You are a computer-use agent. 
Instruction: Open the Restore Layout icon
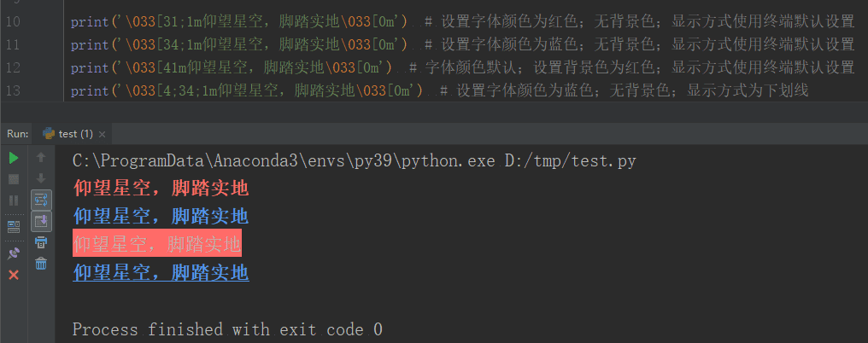click(14, 227)
